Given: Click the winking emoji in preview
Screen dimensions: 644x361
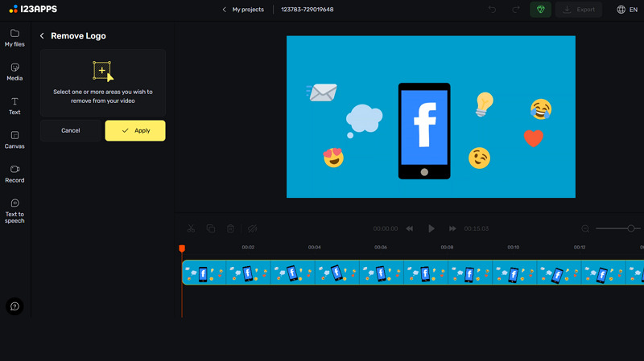Looking at the screenshot, I should (479, 158).
